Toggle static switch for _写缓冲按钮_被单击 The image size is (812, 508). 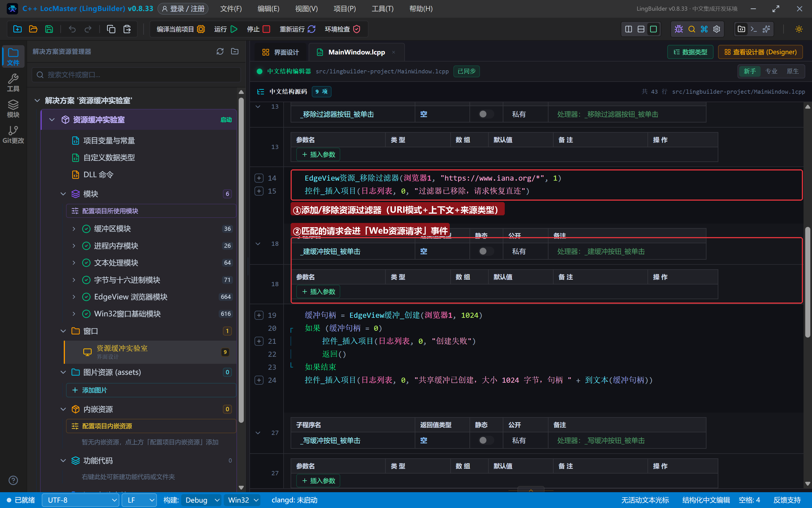(x=486, y=441)
